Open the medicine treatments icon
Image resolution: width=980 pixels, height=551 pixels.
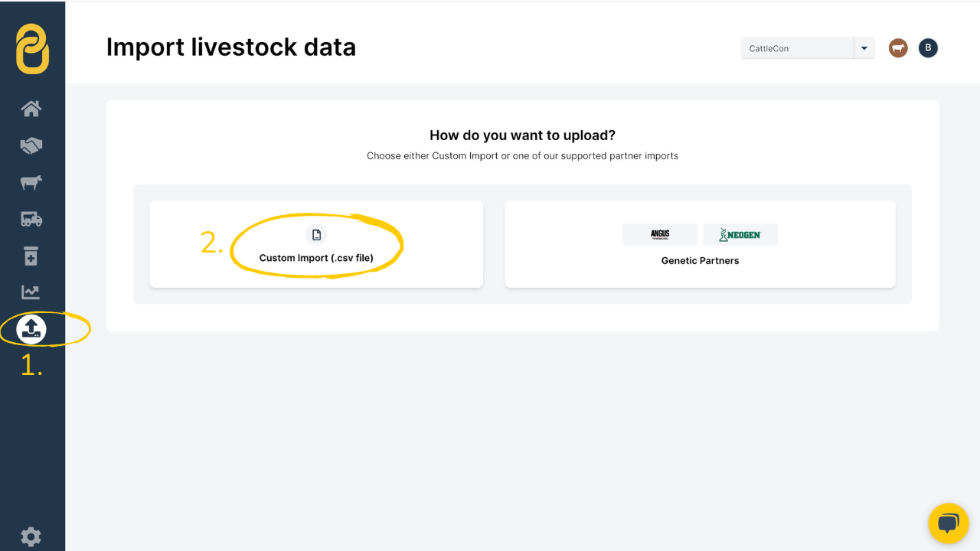(x=31, y=256)
